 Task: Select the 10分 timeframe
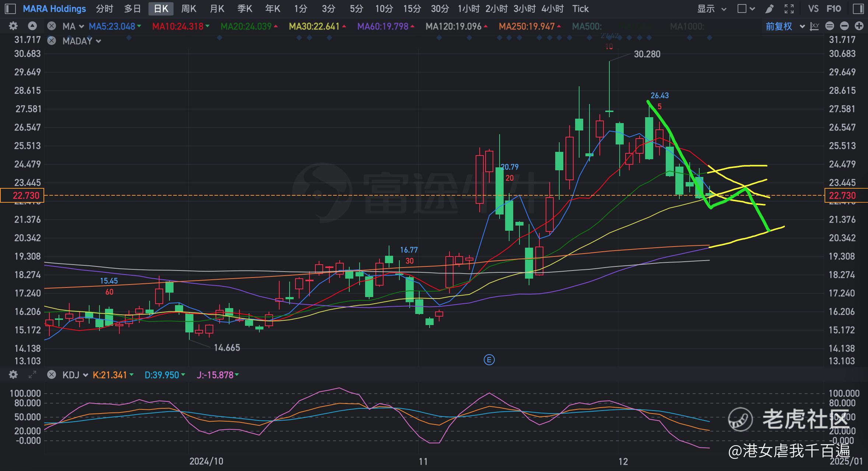pos(384,8)
